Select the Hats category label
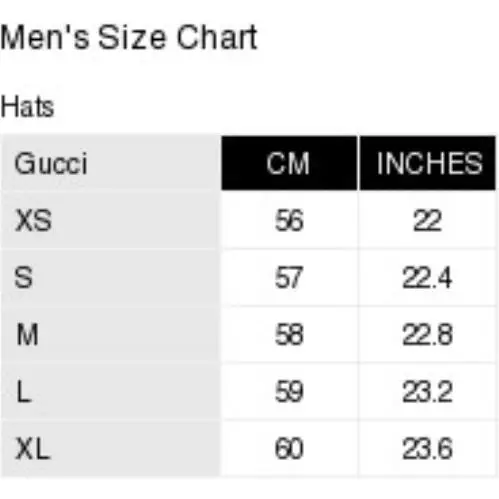Viewport: 499px width, 499px height. (x=27, y=107)
